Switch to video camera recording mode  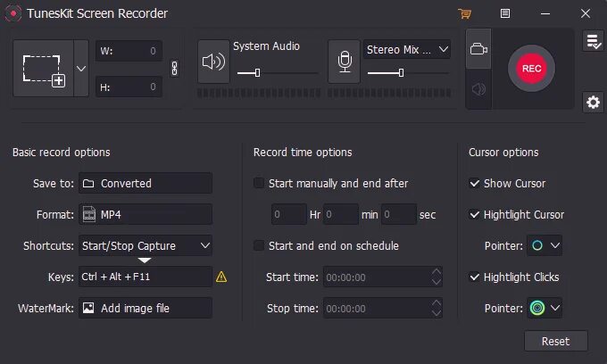(x=478, y=49)
